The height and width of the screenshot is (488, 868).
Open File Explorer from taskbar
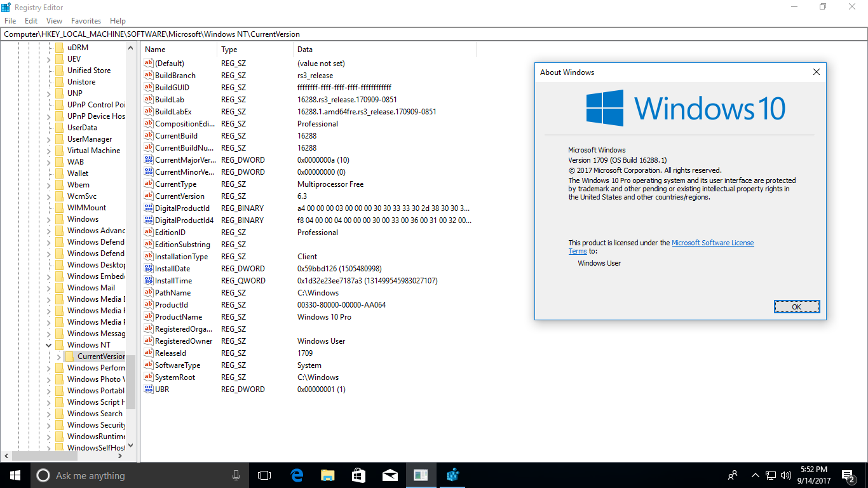pos(328,475)
